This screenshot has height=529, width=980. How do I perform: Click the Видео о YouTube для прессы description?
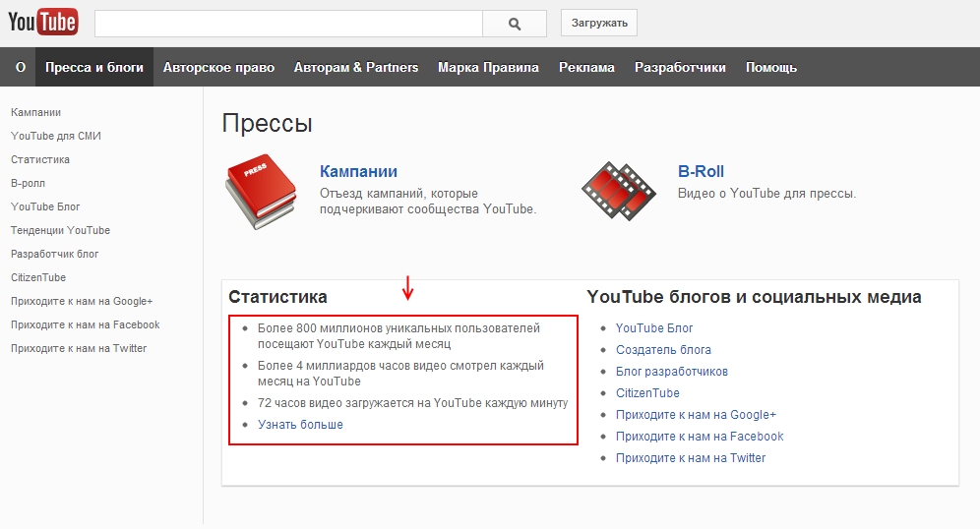coord(766,194)
